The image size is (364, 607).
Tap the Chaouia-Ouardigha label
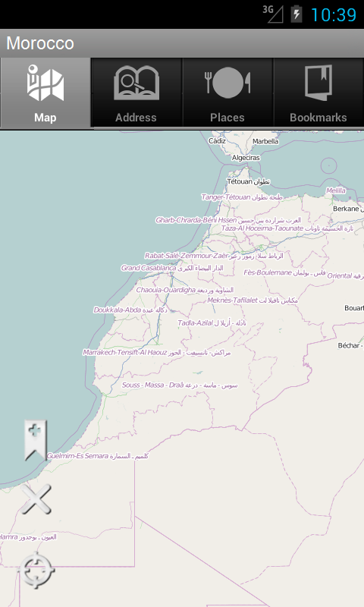click(x=185, y=290)
